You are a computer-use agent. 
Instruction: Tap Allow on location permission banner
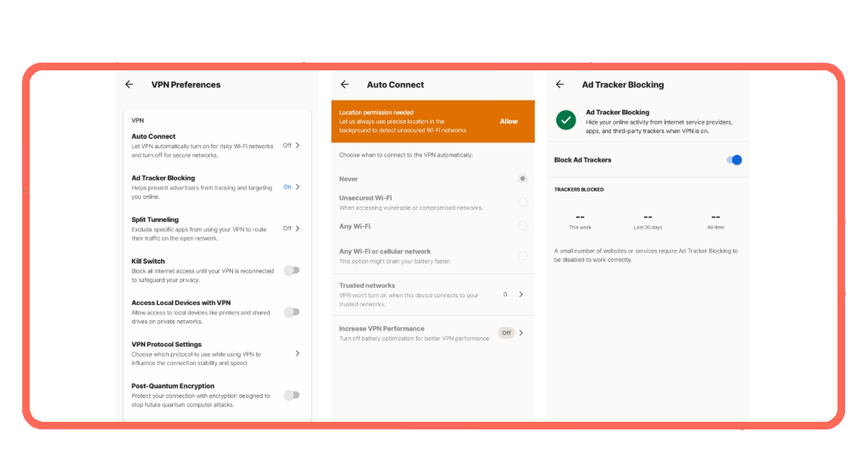pos(509,121)
